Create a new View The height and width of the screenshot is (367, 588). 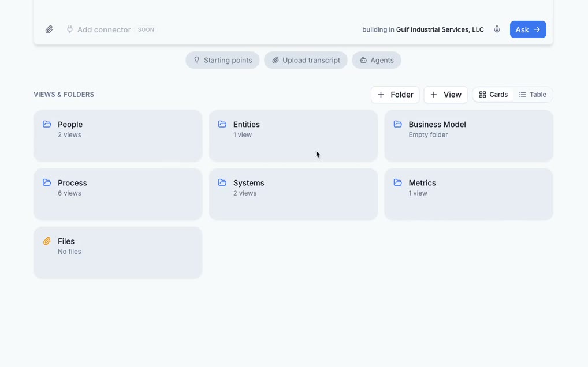445,95
